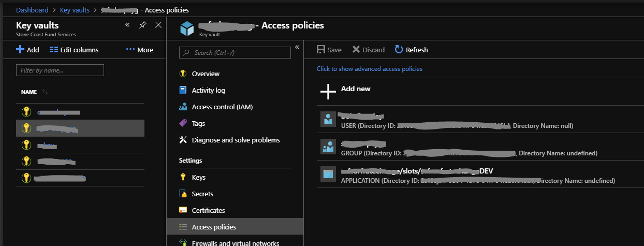Open the USER access policy entry
Screen dimensions: 644x246
480,120
